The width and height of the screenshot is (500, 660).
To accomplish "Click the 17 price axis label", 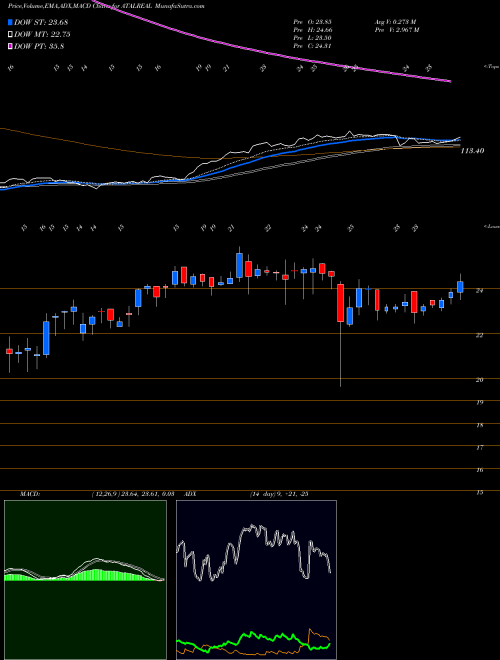I will pos(479,447).
